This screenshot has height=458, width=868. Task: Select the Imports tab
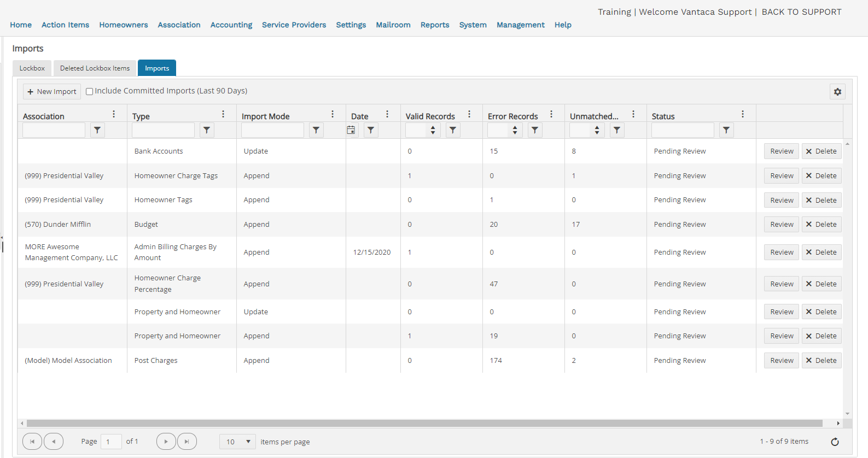(x=157, y=68)
